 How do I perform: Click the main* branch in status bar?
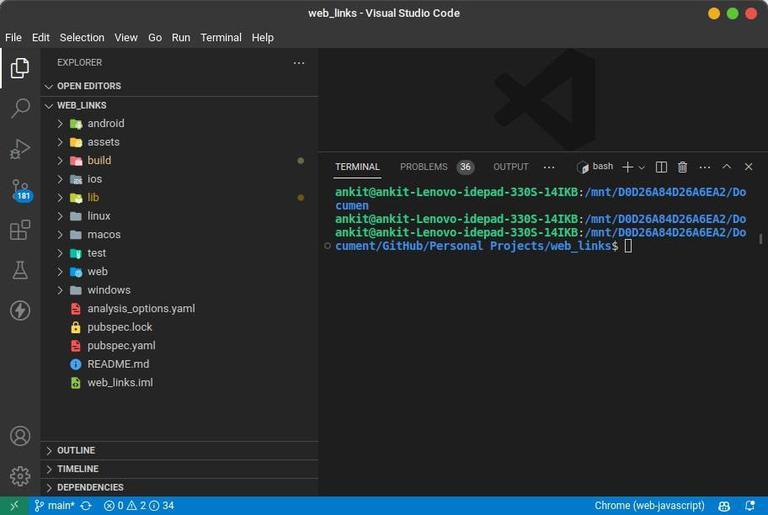pos(54,506)
